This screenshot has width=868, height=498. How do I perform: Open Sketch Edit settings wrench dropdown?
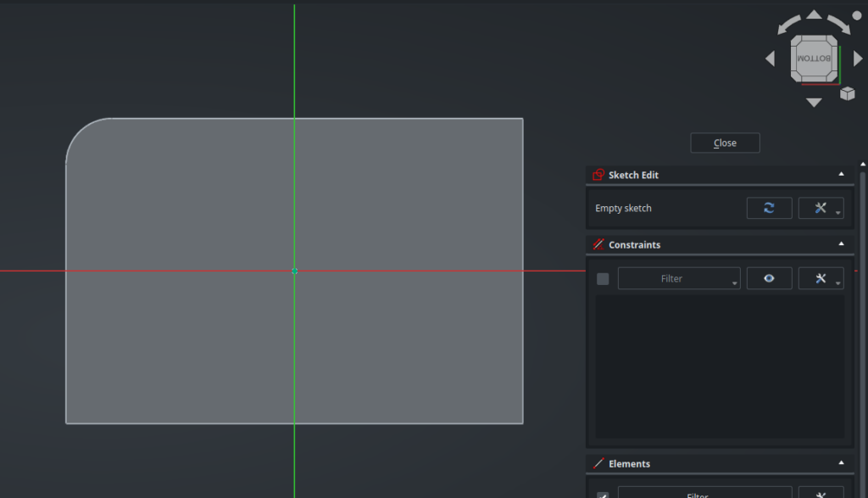point(821,208)
